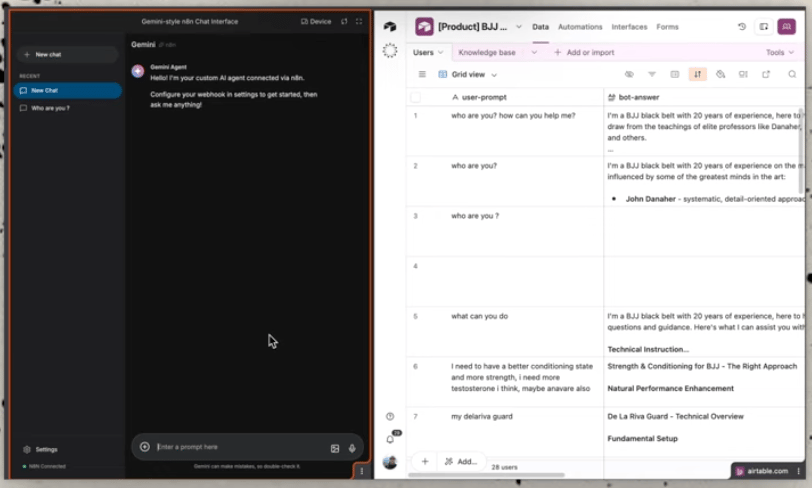The width and height of the screenshot is (812, 488).
Task: Expand the tables list chevron after Knowledge base
Action: click(x=534, y=52)
